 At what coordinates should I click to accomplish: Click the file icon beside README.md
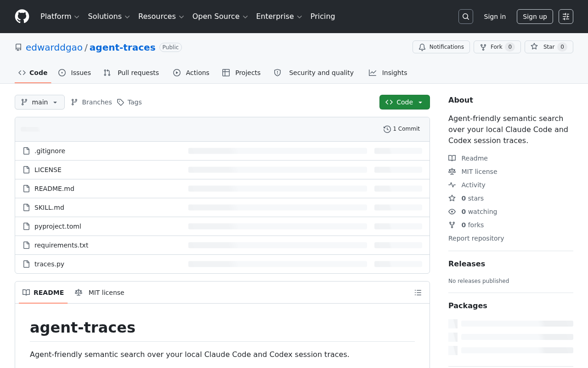(x=27, y=189)
